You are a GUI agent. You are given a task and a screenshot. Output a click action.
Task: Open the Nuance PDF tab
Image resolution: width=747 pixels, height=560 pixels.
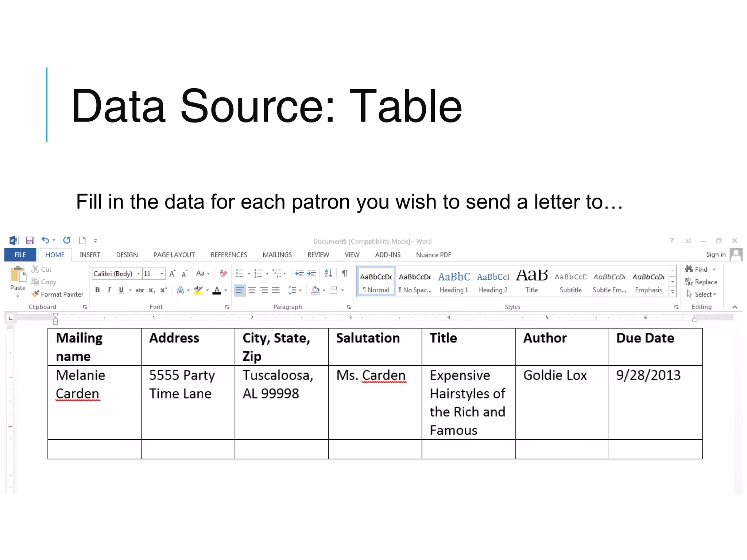point(434,255)
